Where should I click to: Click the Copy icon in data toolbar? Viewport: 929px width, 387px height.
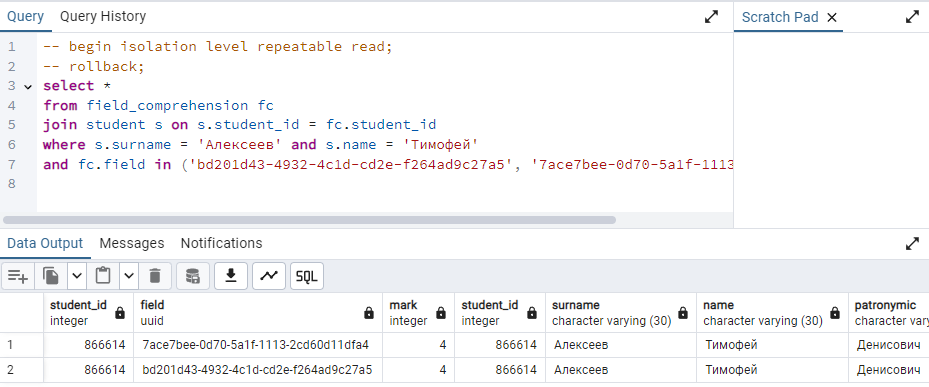[x=51, y=276]
